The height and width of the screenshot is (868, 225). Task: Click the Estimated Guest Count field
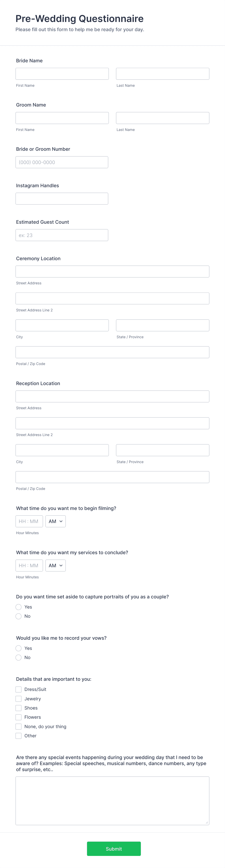pos(62,235)
